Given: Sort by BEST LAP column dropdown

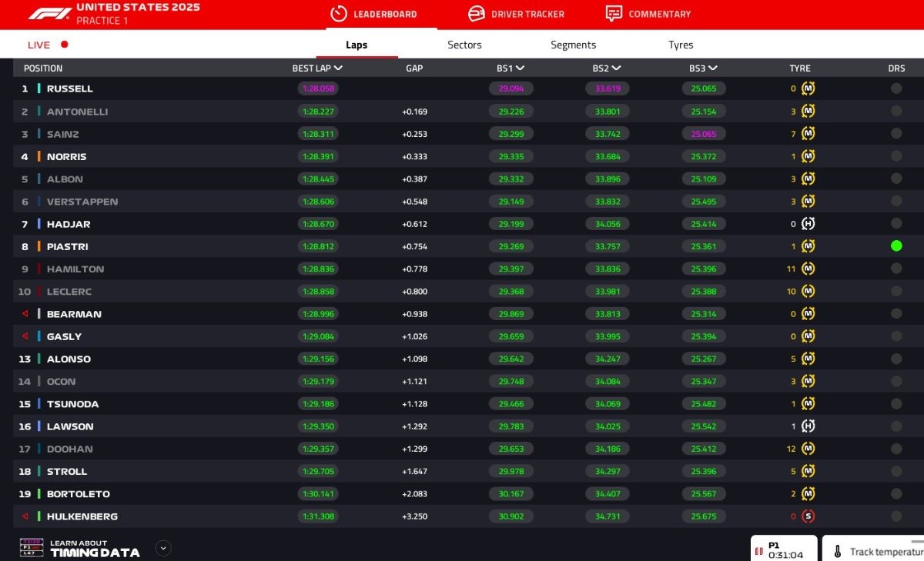Looking at the screenshot, I should (x=317, y=68).
